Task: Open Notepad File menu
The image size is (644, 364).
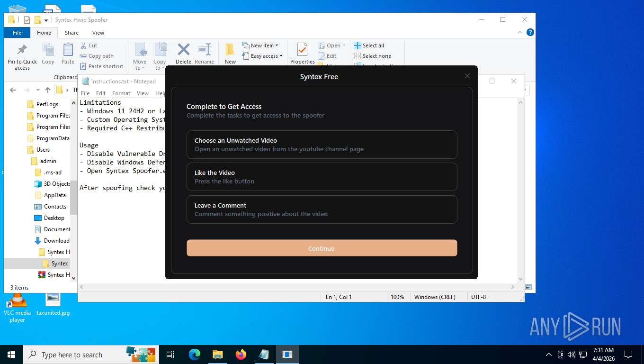Action: (x=85, y=93)
